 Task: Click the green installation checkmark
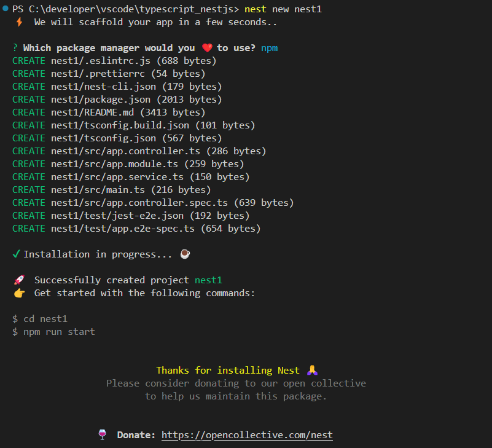click(17, 254)
